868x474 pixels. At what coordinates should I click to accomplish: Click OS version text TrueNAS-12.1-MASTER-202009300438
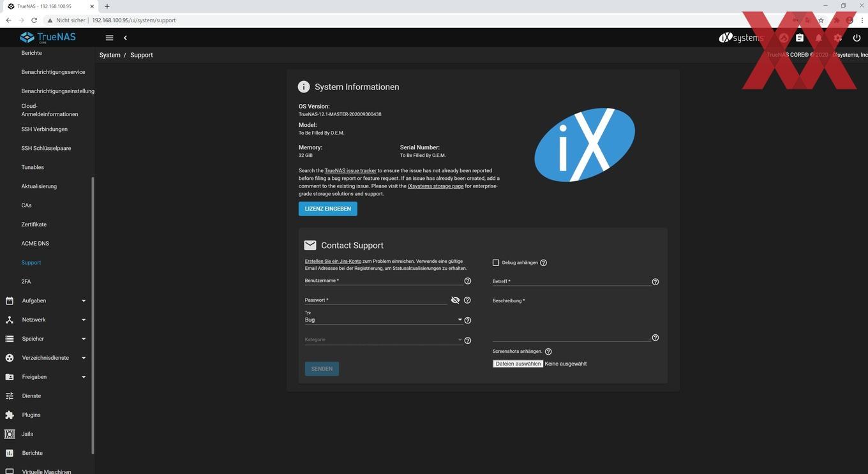340,114
